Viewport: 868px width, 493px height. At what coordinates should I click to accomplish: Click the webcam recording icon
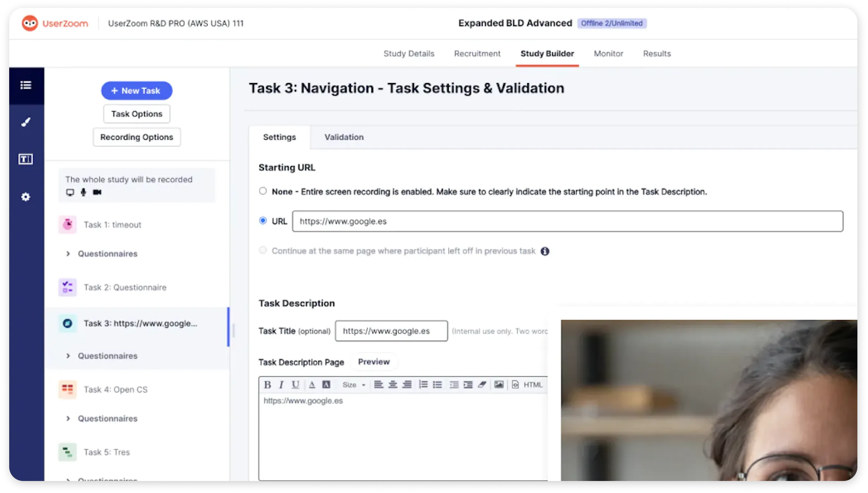[97, 192]
